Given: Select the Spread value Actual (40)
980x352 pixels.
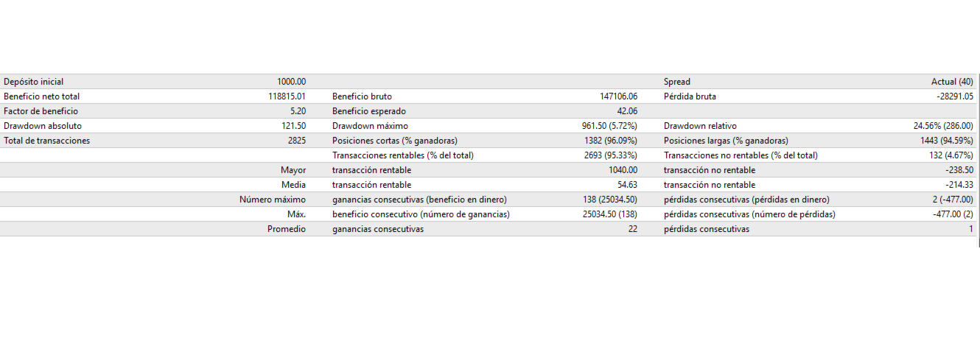Looking at the screenshot, I should point(952,82).
